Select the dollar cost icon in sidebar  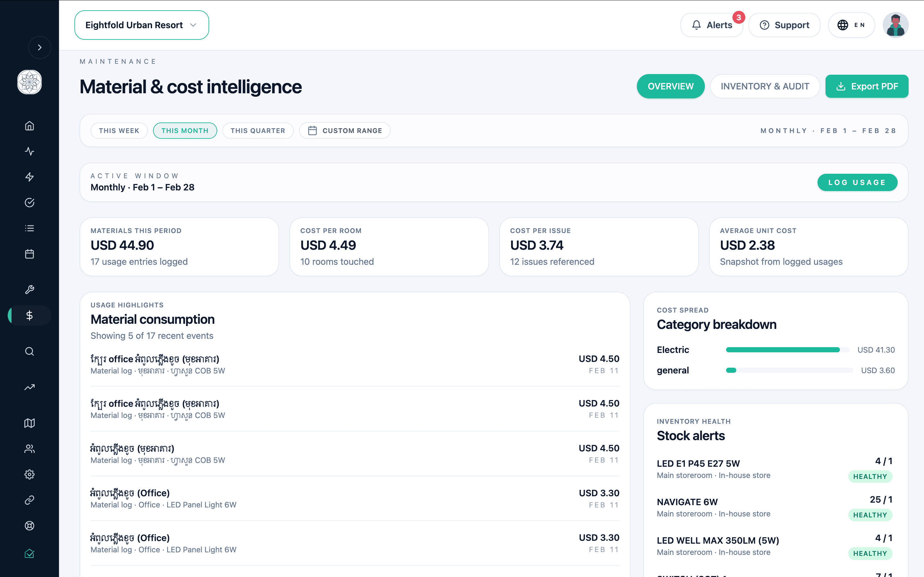[30, 315]
